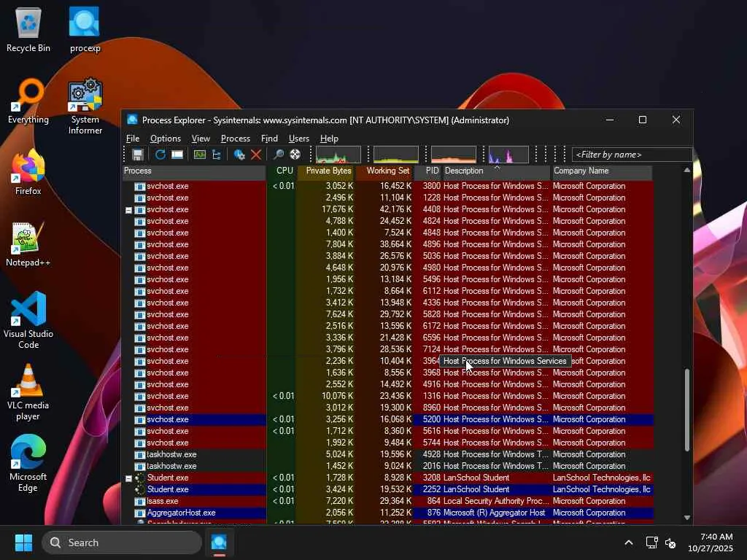Select the VLC media player desktop shortcut
747x560 pixels.
28,392
